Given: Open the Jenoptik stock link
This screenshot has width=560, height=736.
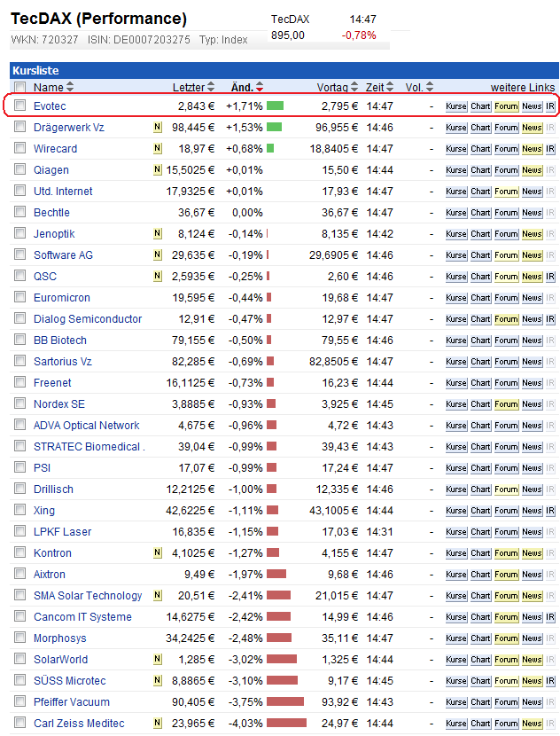Looking at the screenshot, I should pyautogui.click(x=54, y=234).
